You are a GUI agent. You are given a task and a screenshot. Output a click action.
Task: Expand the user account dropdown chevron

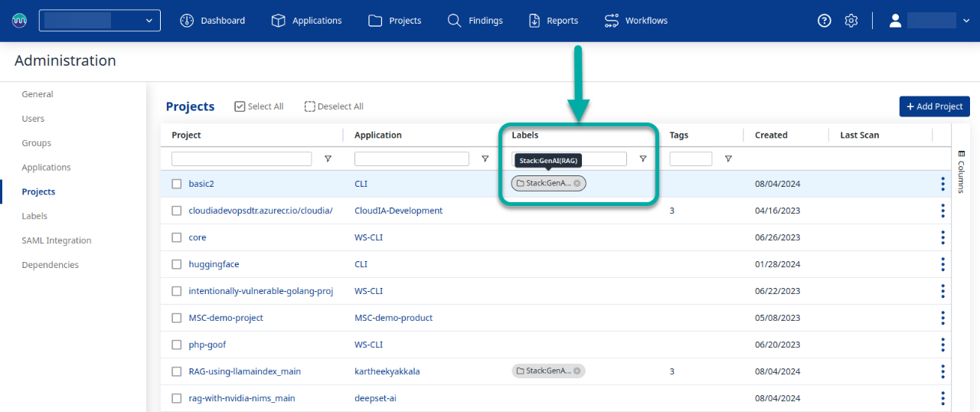pos(965,21)
